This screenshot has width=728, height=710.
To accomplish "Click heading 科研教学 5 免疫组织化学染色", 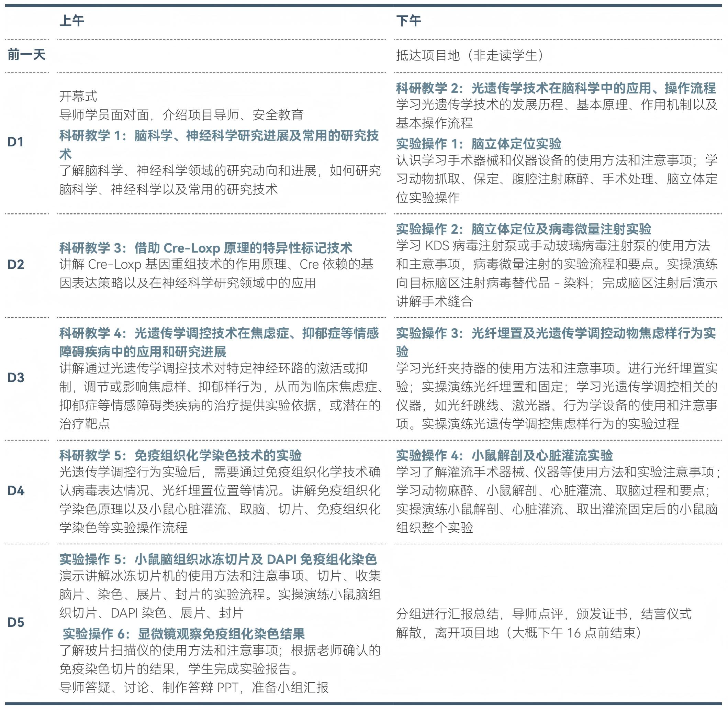I will pos(180,456).
